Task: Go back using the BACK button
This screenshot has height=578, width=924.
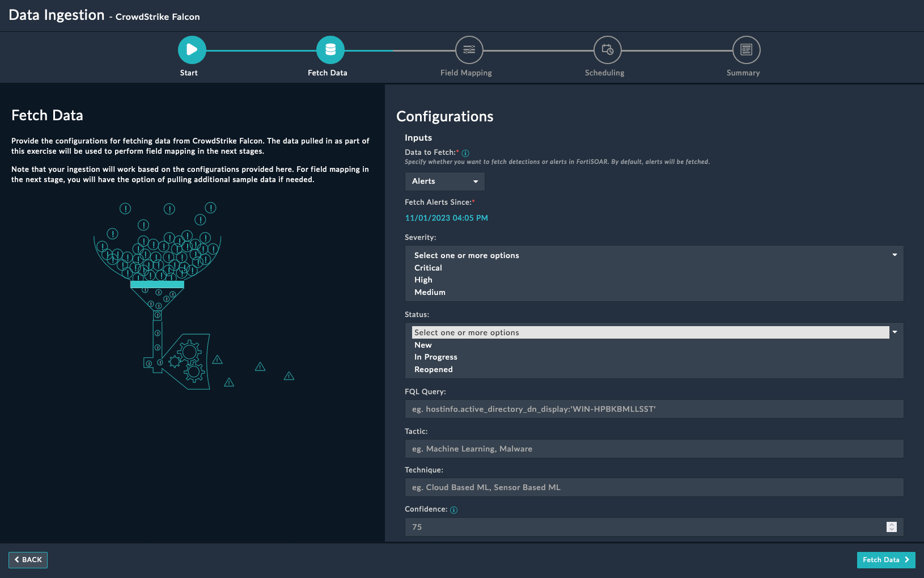Action: pos(28,560)
